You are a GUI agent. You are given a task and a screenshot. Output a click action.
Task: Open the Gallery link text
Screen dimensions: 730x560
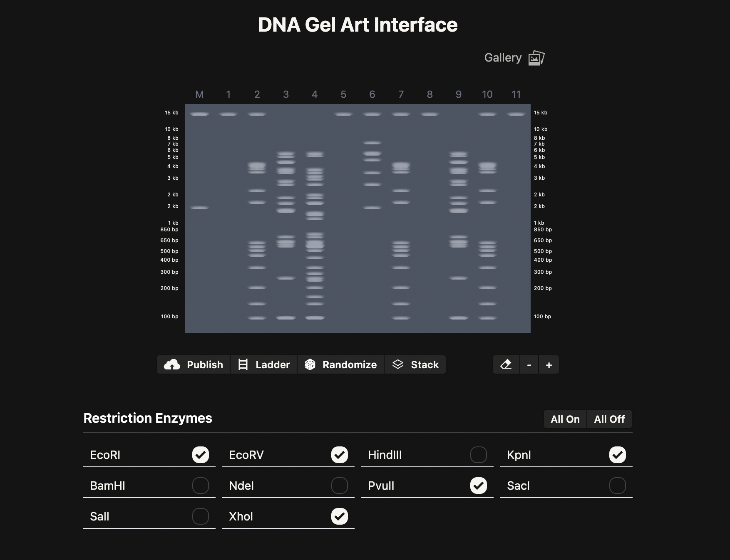pyautogui.click(x=503, y=58)
